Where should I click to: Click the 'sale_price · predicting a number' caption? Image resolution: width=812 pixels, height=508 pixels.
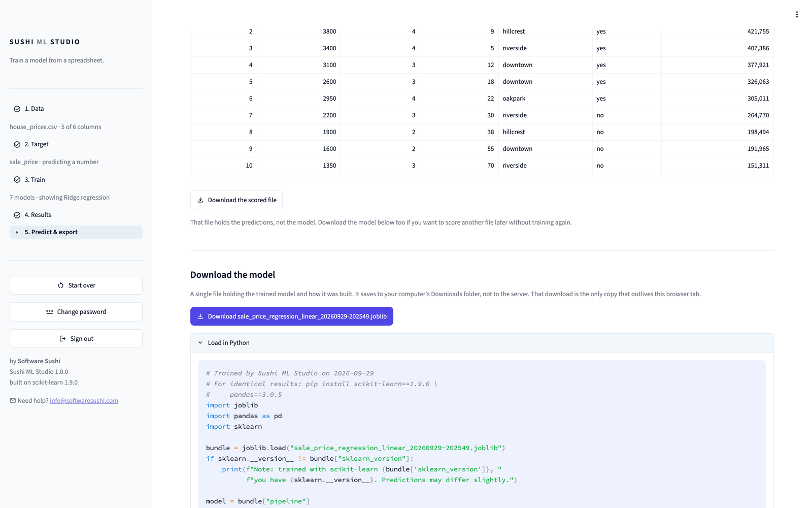pos(54,162)
